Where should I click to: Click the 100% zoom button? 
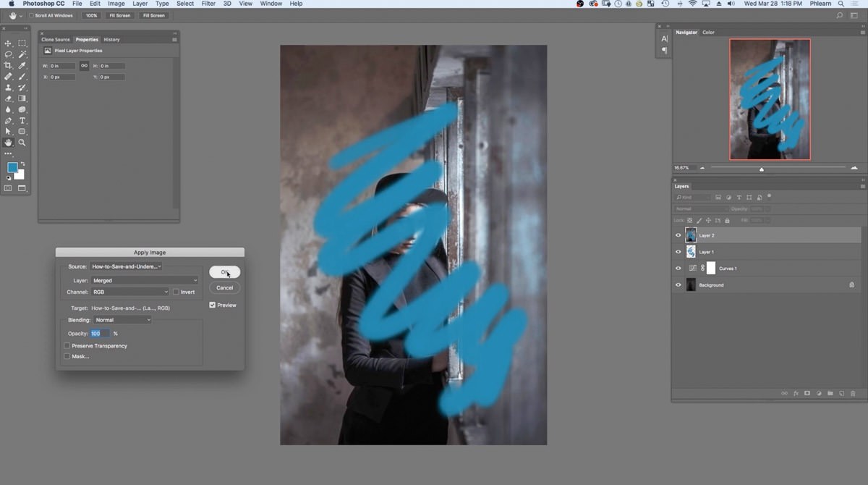coord(91,15)
